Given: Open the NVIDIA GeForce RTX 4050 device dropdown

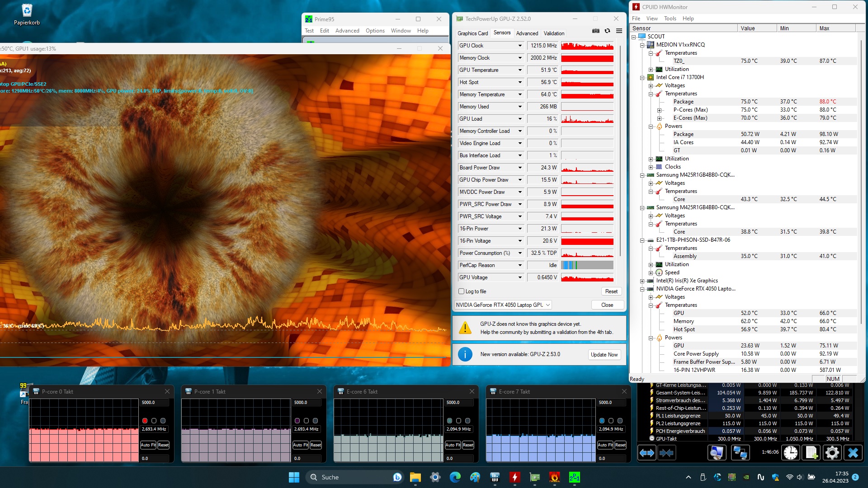Looking at the screenshot, I should (503, 305).
